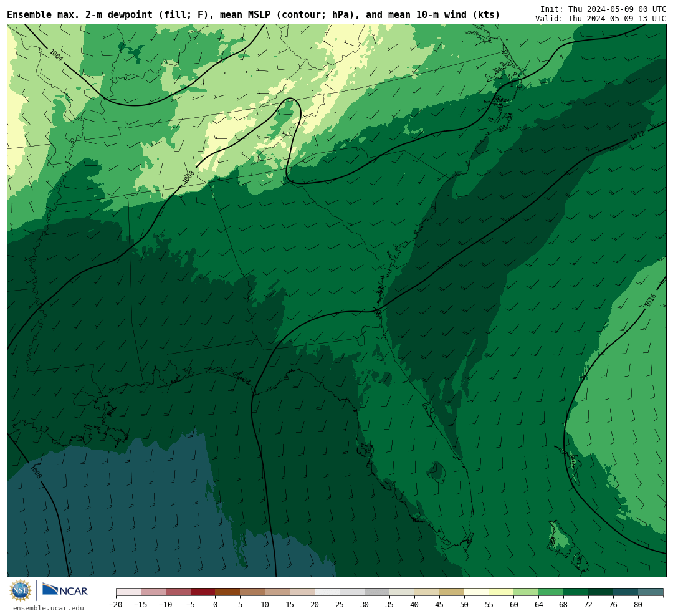Click the 1008 contour label near Tennessee
The image size is (673, 616).
[x=188, y=178]
